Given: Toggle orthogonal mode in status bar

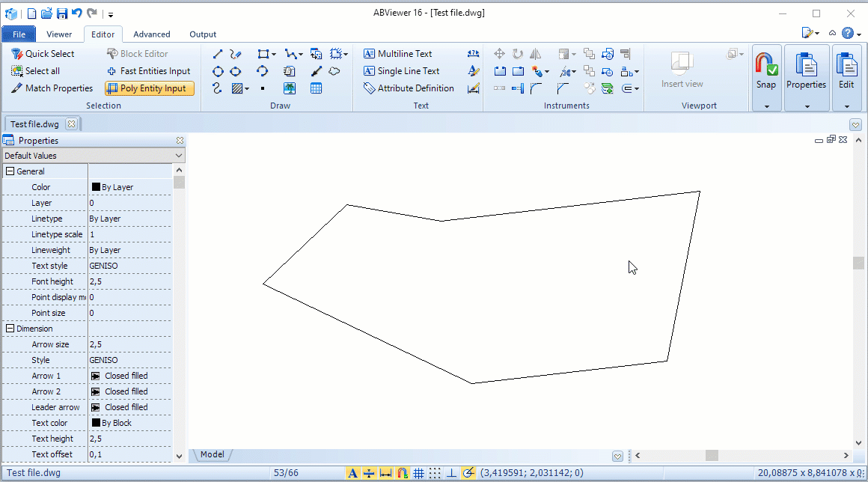Looking at the screenshot, I should point(452,472).
